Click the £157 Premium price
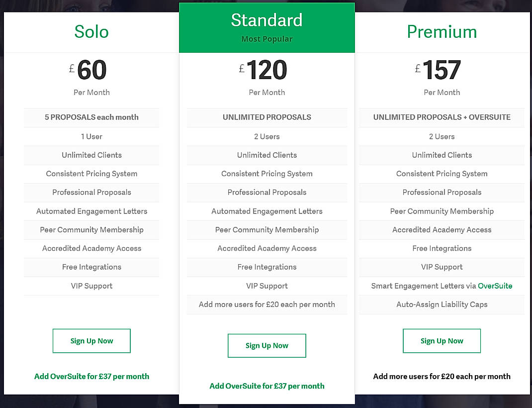 (442, 70)
